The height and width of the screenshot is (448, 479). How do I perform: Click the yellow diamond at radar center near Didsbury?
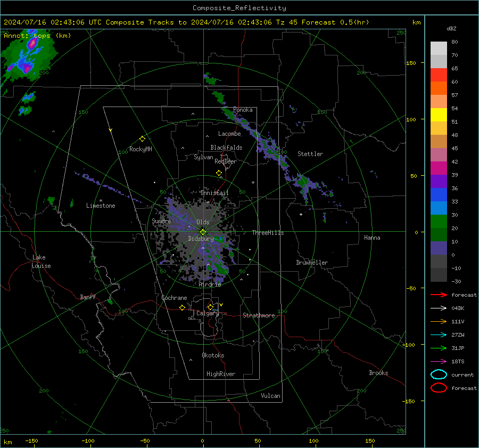pos(203,232)
